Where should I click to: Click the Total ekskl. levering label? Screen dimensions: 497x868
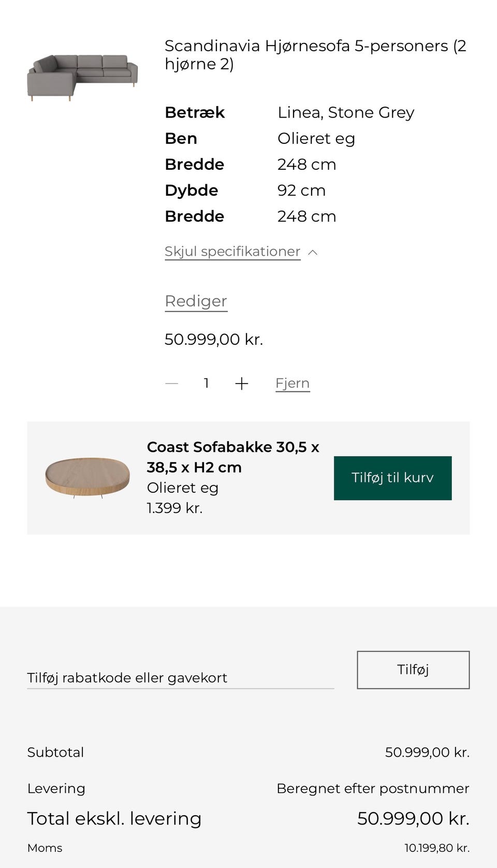(114, 818)
